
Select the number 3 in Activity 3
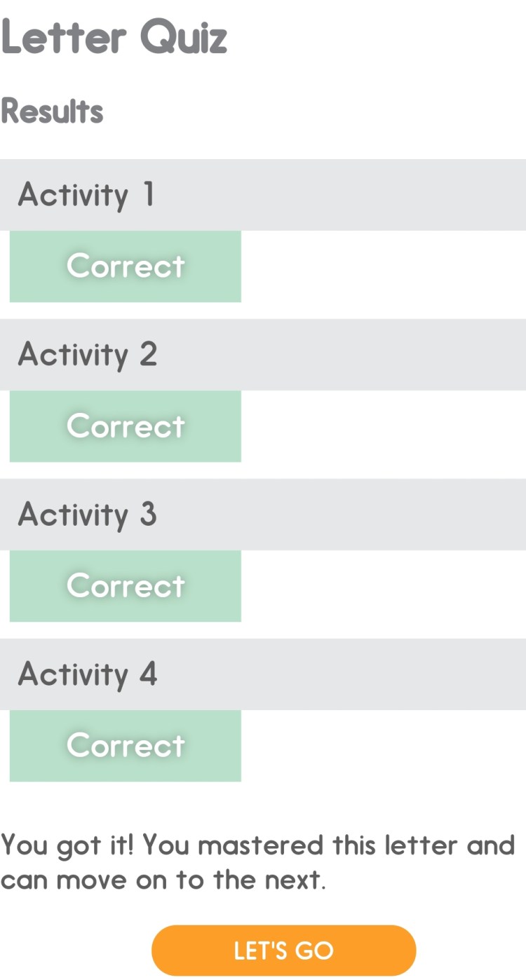(148, 515)
